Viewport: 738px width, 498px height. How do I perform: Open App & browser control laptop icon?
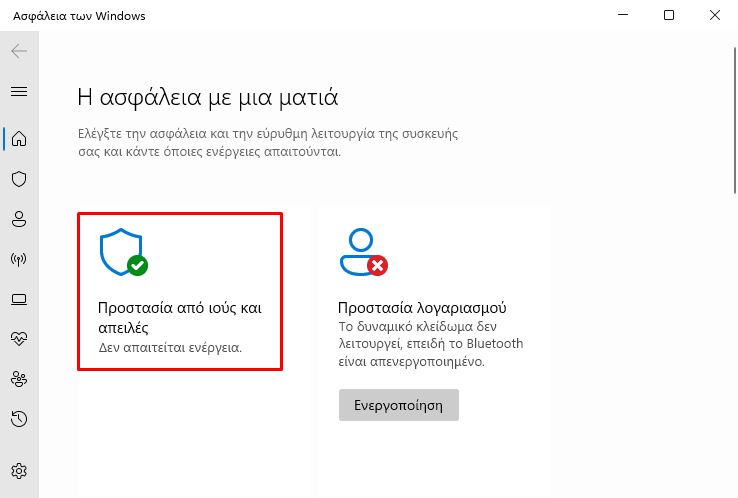[x=19, y=299]
